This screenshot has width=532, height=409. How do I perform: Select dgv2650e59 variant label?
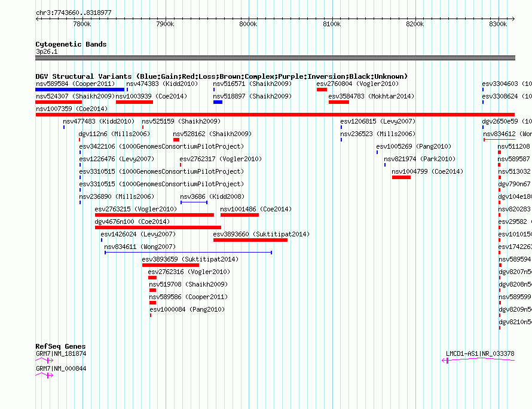click(x=507, y=121)
